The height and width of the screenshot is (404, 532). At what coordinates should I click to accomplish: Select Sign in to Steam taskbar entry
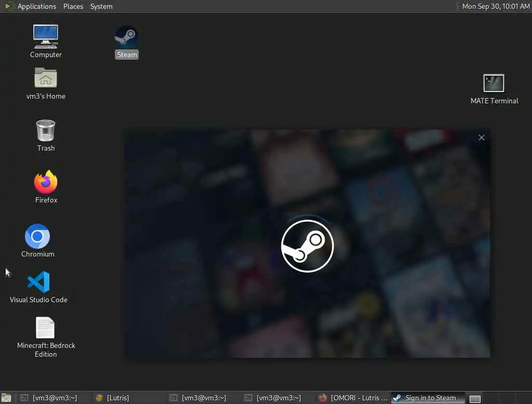428,398
